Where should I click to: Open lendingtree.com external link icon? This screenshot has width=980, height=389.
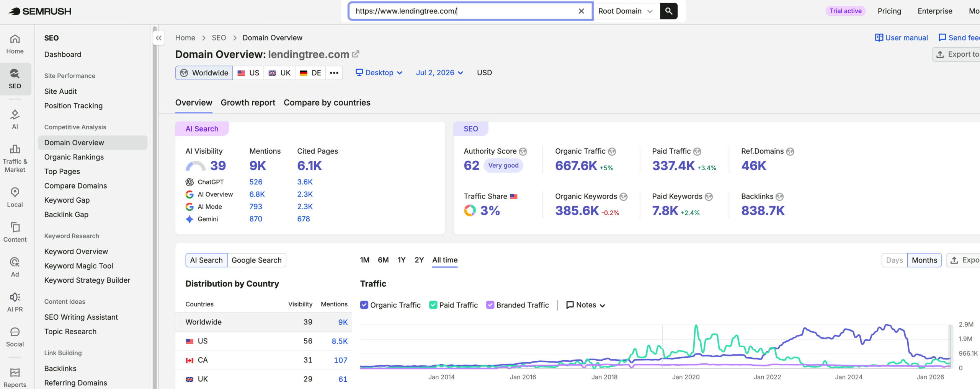(x=356, y=54)
